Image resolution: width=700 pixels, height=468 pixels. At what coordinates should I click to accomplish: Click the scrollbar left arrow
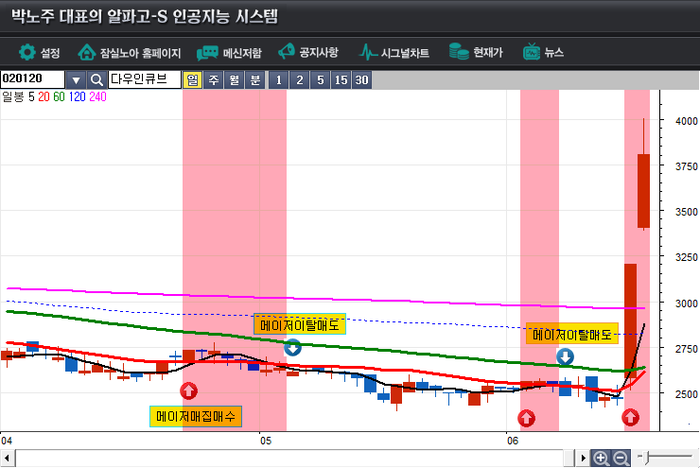7,458
